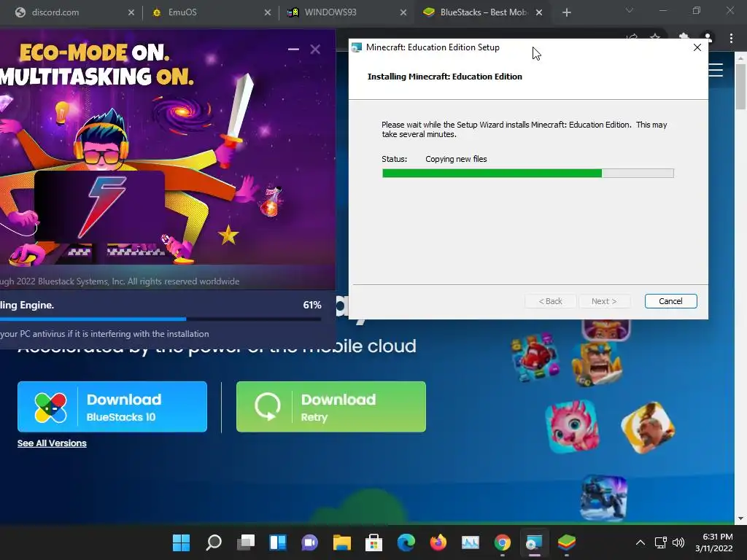
Task: Close the EmuOS tab
Action: [267, 13]
